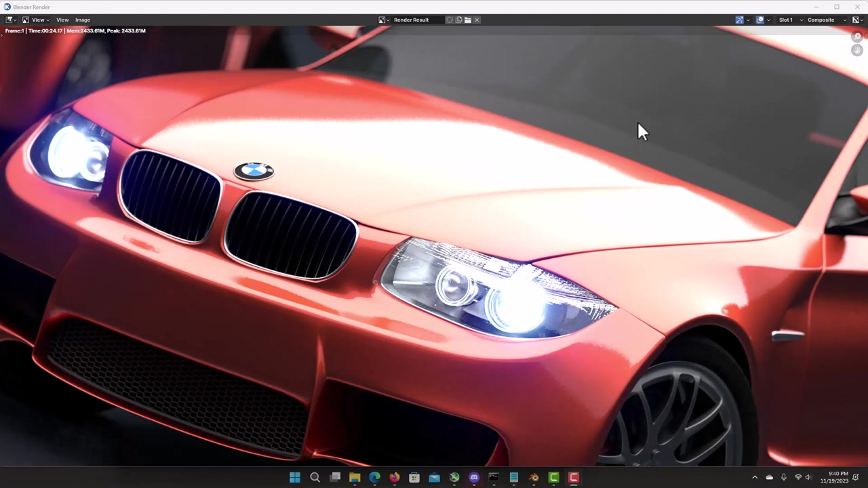
Task: Toggle the overlays visibility button
Action: click(759, 20)
